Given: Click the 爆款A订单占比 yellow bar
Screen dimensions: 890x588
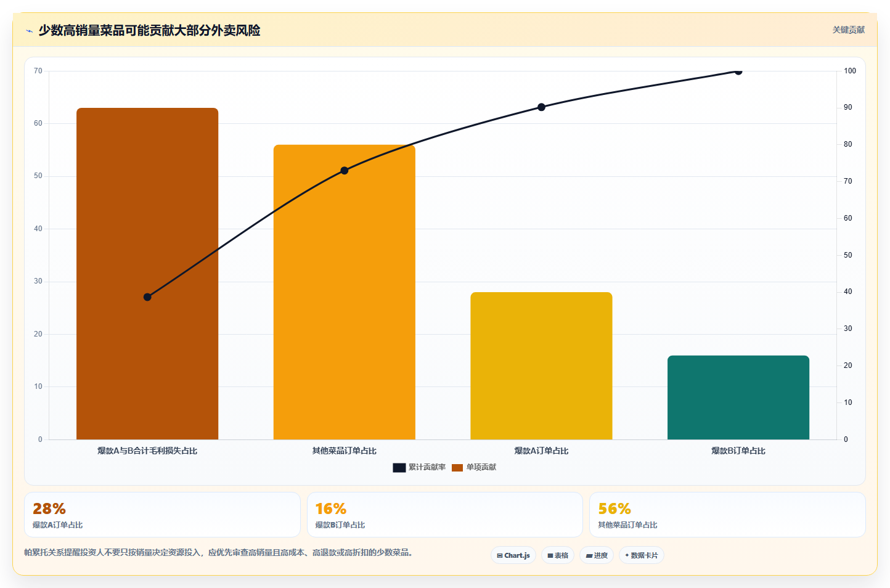Looking at the screenshot, I should tap(541, 366).
